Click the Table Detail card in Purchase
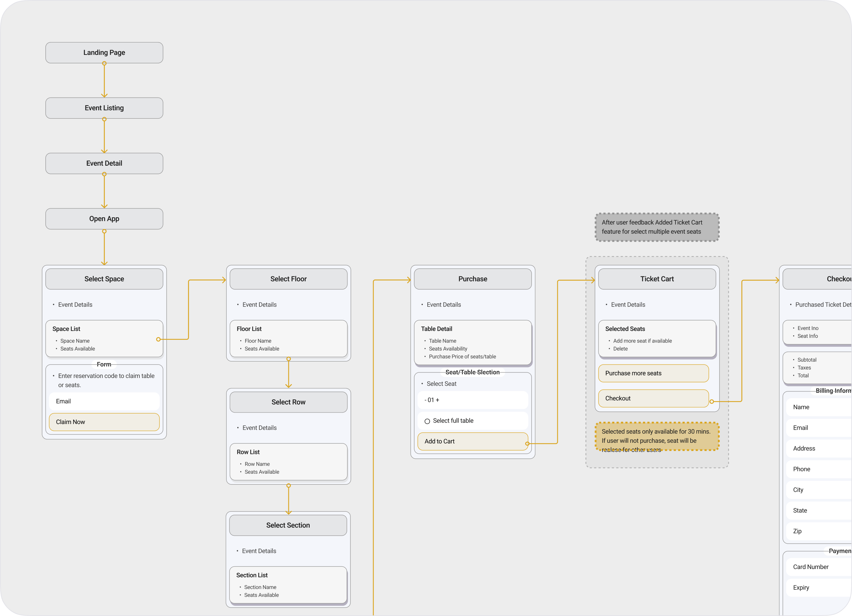 (x=472, y=342)
